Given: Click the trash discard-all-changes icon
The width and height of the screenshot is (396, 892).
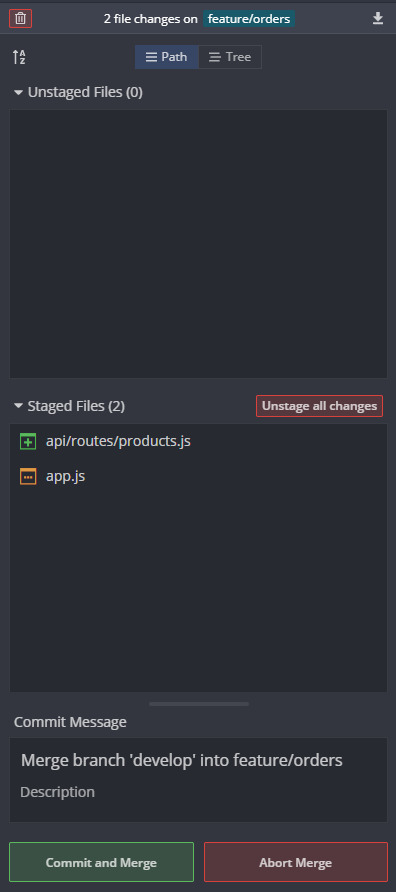Looking at the screenshot, I should (20, 19).
